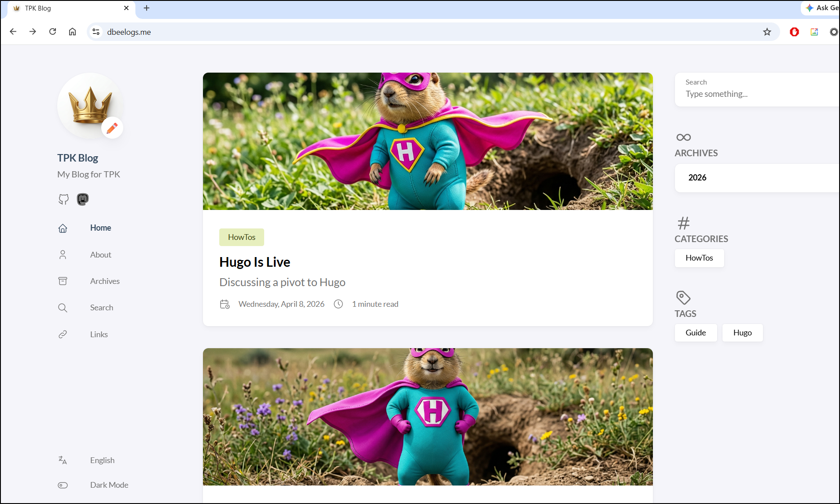The height and width of the screenshot is (504, 840).
Task: Click the Links chain icon
Action: 63,334
